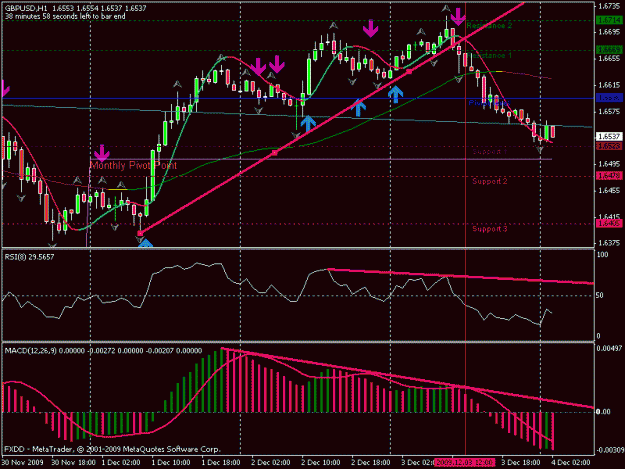Click the 1.6735 price scale value
This screenshot has height=469, width=625.
click(609, 6)
